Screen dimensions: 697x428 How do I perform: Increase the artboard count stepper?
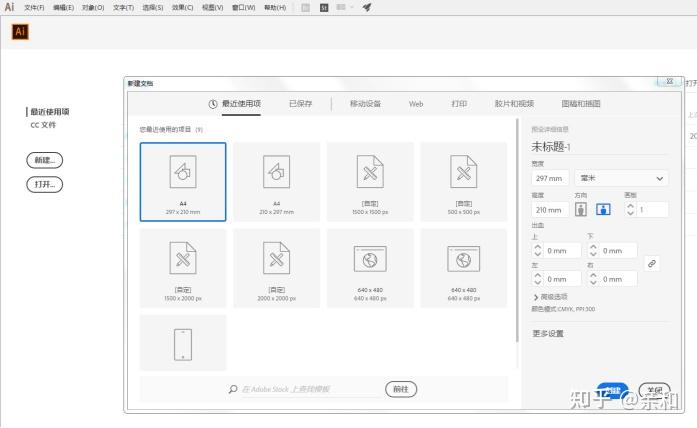pyautogui.click(x=630, y=205)
